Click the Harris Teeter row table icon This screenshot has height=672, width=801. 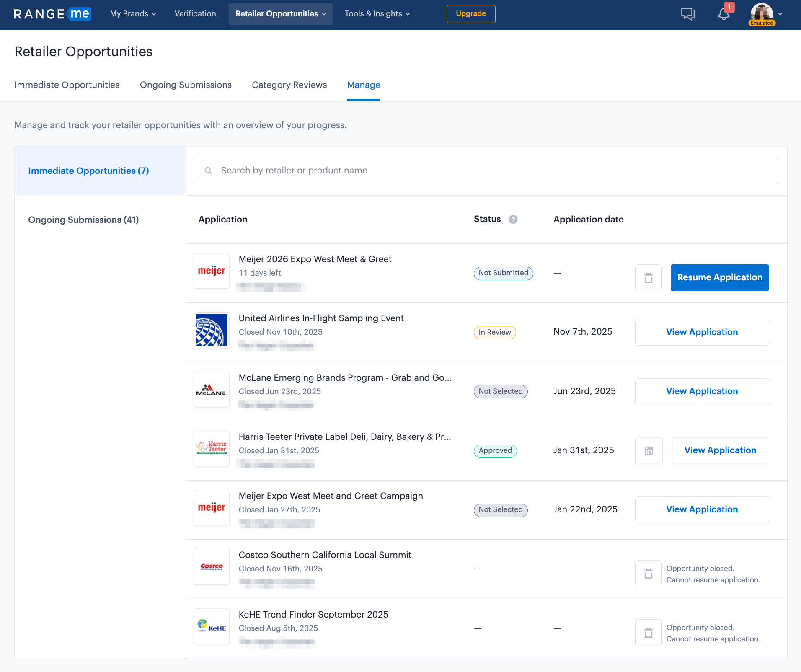coord(649,451)
